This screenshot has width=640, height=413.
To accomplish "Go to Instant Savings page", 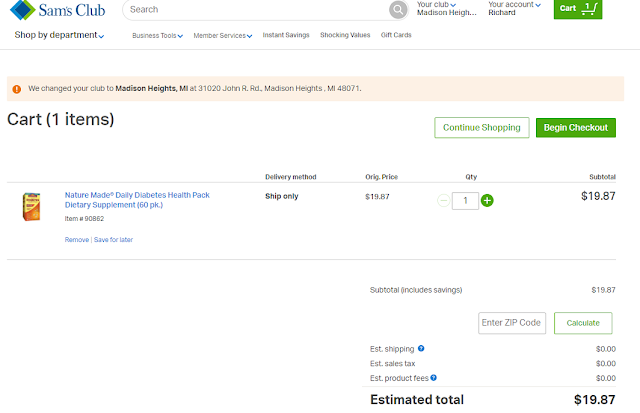I will click(x=286, y=35).
